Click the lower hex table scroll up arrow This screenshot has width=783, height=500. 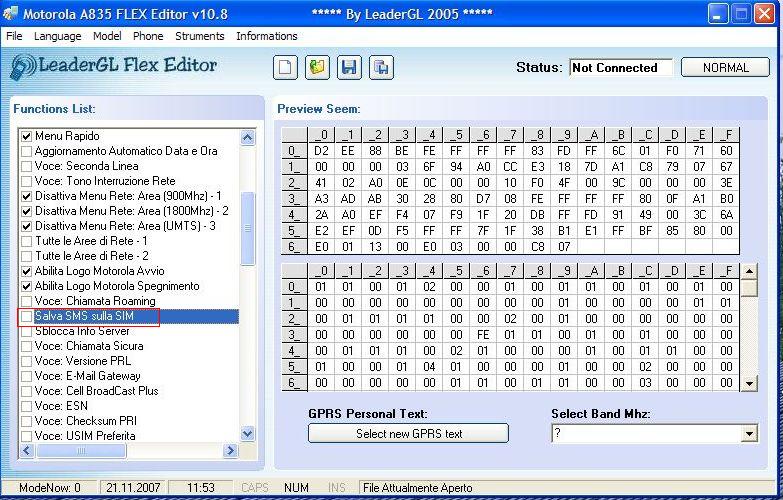[749, 271]
